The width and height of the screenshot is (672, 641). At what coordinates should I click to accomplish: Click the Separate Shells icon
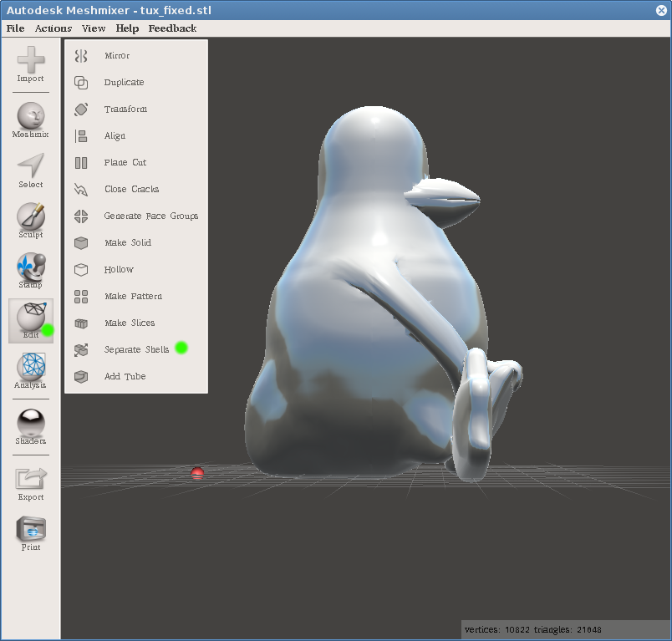tap(81, 350)
